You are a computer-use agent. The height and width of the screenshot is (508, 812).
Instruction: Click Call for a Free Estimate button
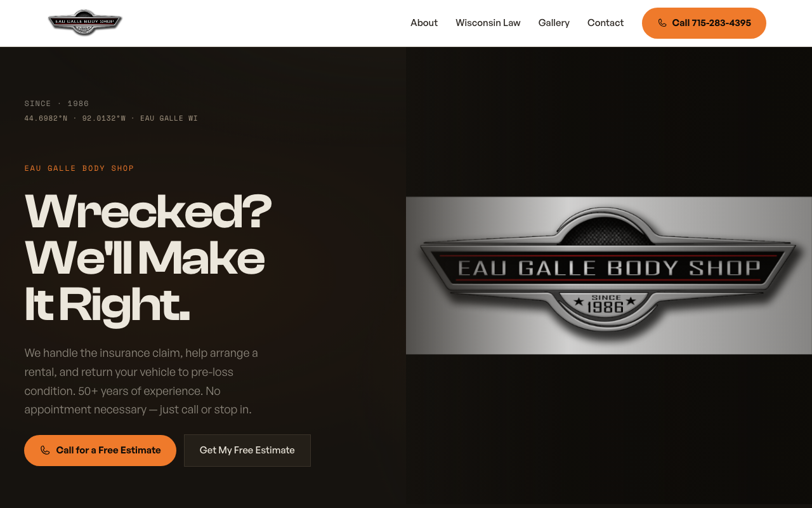click(x=100, y=450)
